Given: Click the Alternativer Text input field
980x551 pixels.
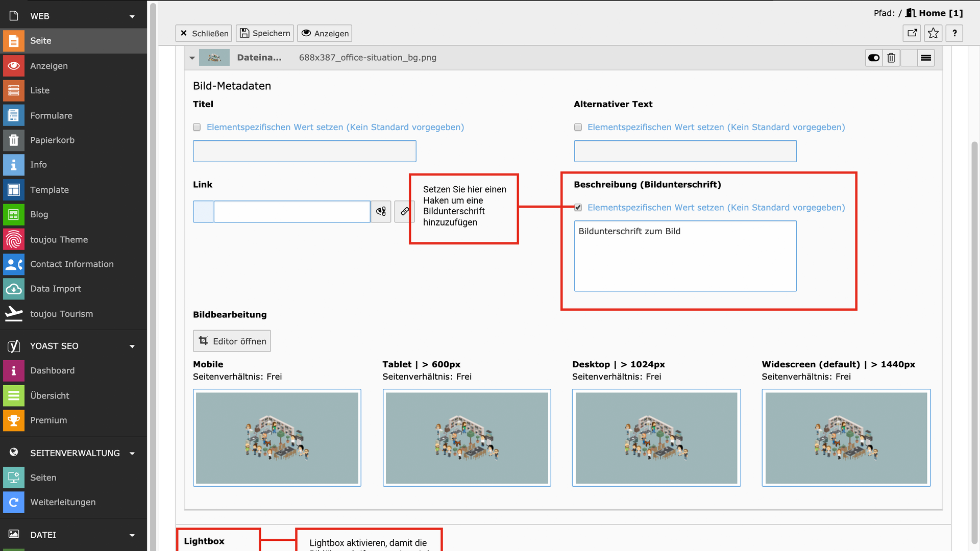Looking at the screenshot, I should [x=685, y=152].
